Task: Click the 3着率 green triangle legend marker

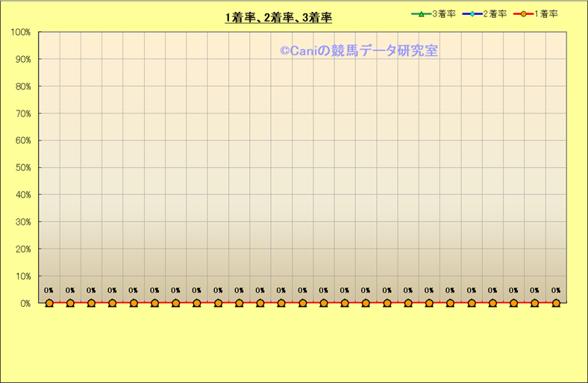Action: click(x=422, y=14)
